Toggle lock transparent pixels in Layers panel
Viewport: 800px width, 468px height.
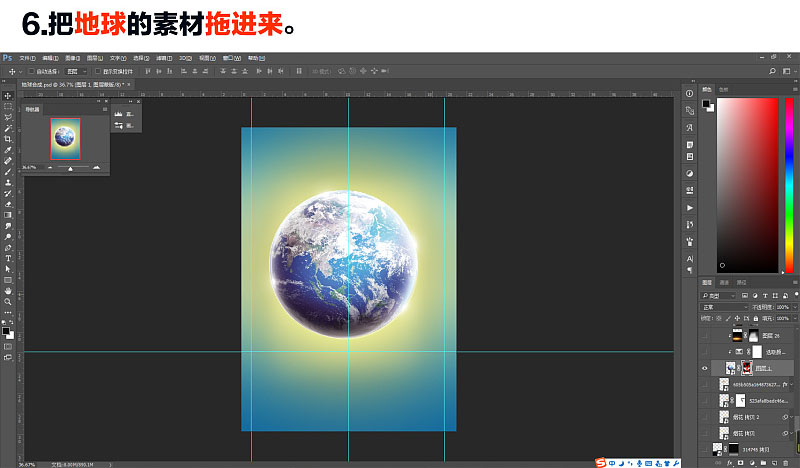[718, 318]
